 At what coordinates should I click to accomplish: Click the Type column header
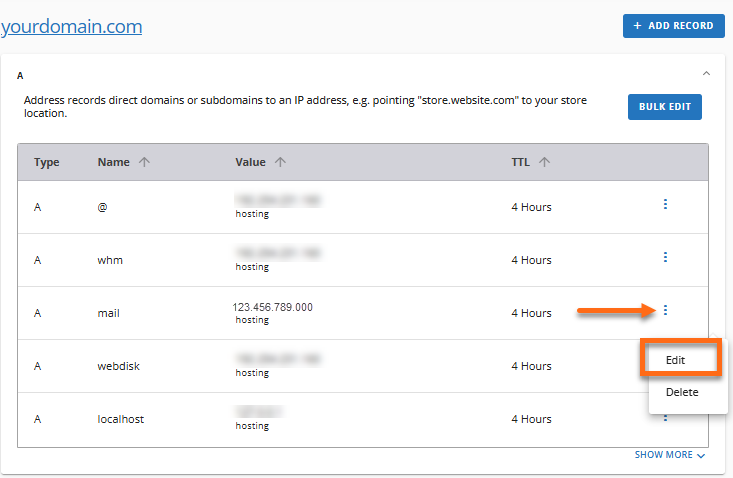coord(47,162)
